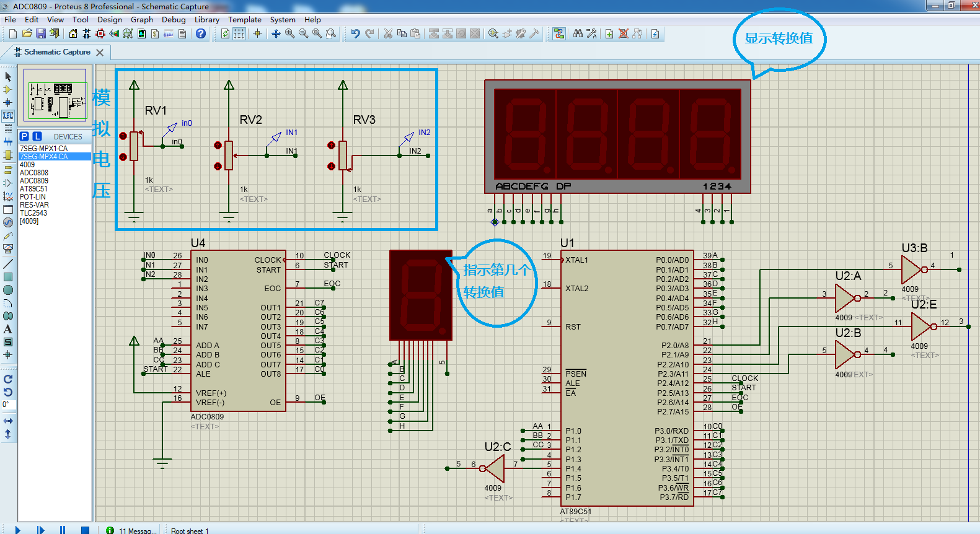Screen dimensions: 980x534
Task: Toggle Wire Autorouter icon
Action: click(x=559, y=33)
